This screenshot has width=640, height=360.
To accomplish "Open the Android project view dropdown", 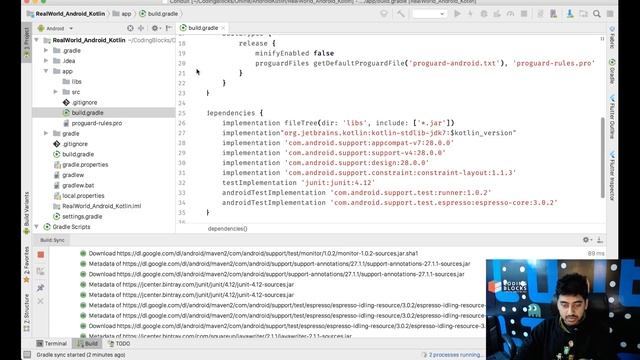I will tap(55, 28).
